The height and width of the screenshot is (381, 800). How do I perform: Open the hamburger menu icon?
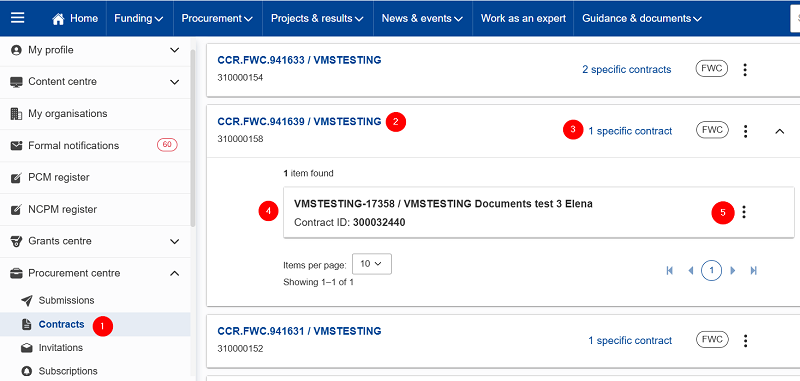click(18, 18)
